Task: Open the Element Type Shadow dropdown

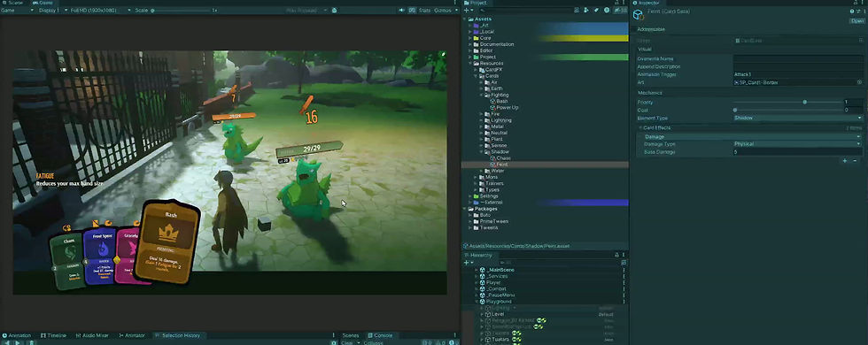Action: 798,118
